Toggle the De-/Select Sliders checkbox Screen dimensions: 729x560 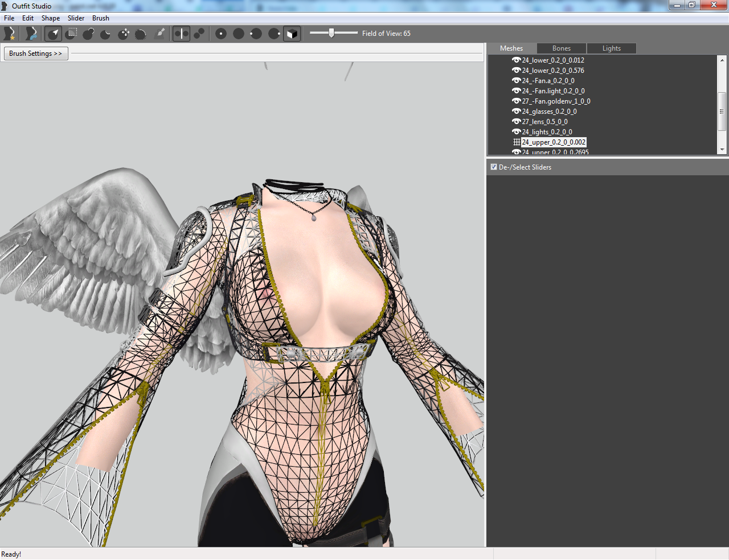[x=494, y=167]
